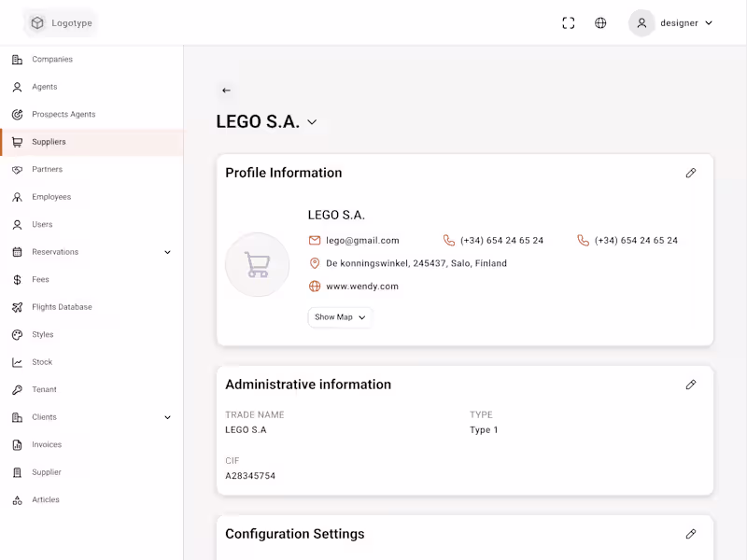Click the fullscreen icon in header

tap(568, 23)
